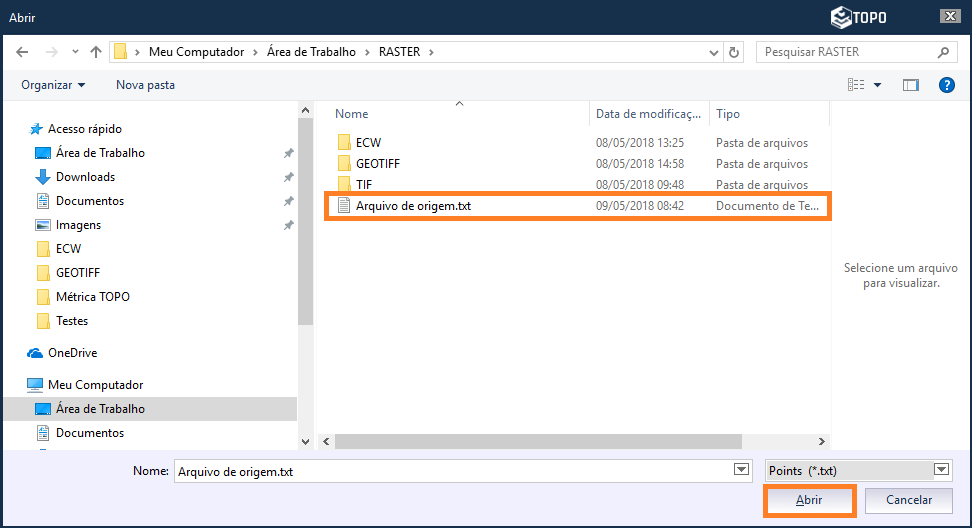Open the help question mark icon

[946, 85]
